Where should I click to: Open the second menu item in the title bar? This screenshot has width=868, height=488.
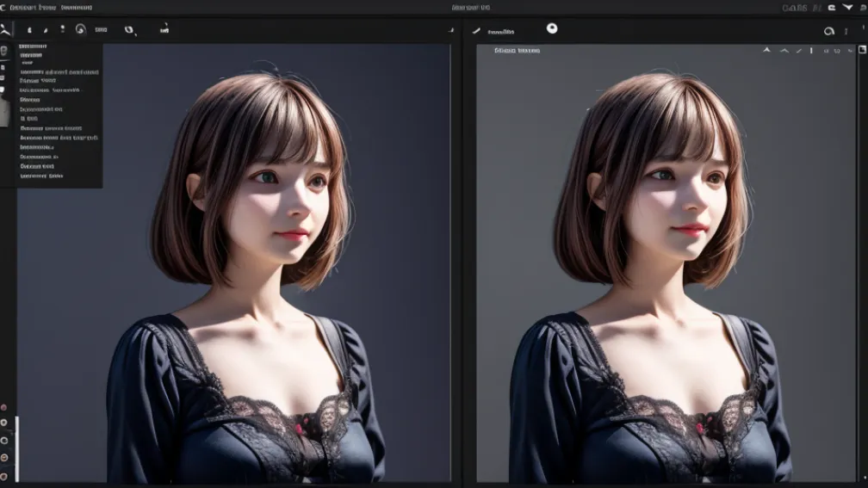77,8
